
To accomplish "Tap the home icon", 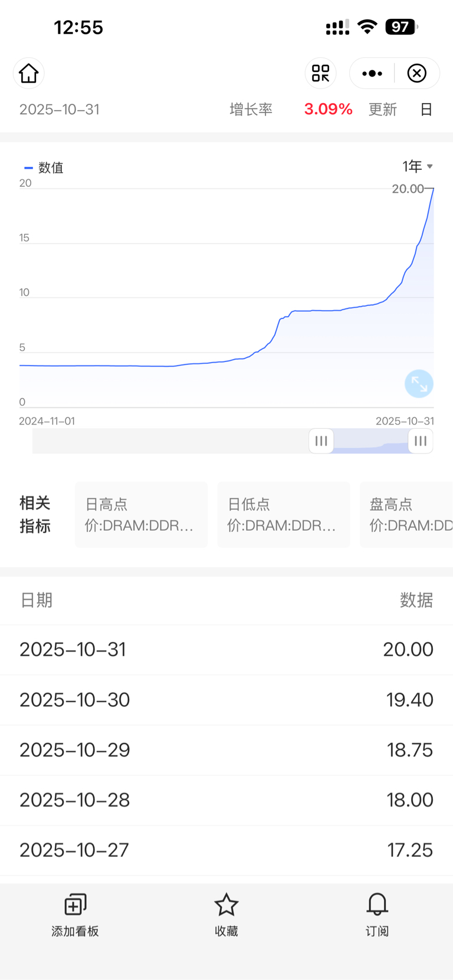I will click(x=28, y=73).
